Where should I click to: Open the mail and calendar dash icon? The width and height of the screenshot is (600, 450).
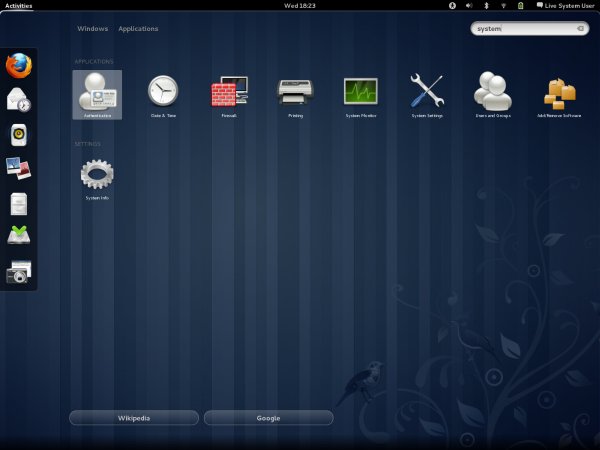[19, 100]
